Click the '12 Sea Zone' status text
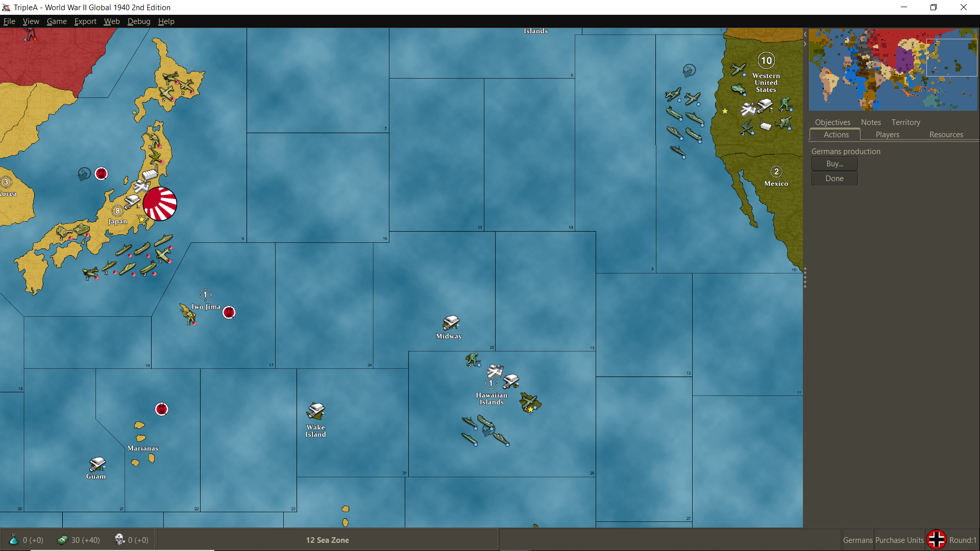 (x=328, y=540)
